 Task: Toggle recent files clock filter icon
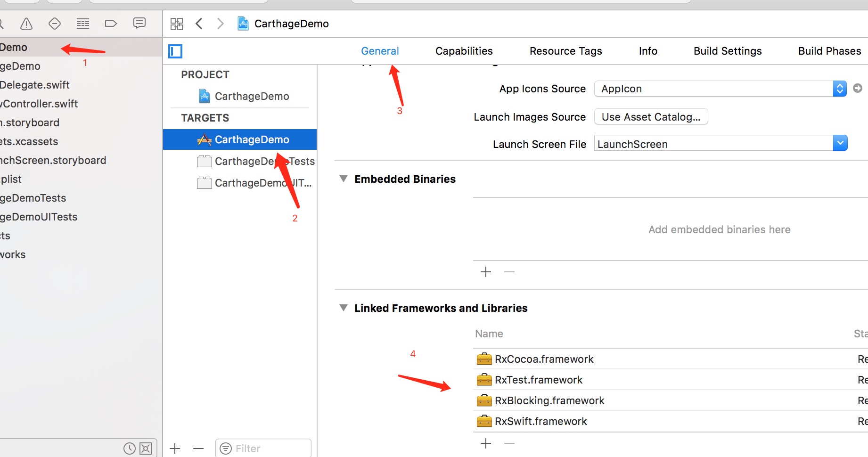coord(130,449)
